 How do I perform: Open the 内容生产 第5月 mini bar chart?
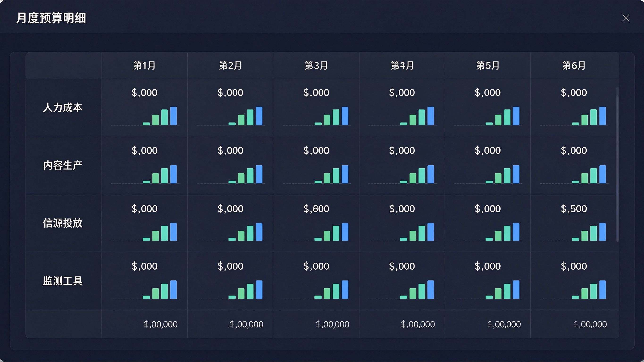(x=488, y=174)
